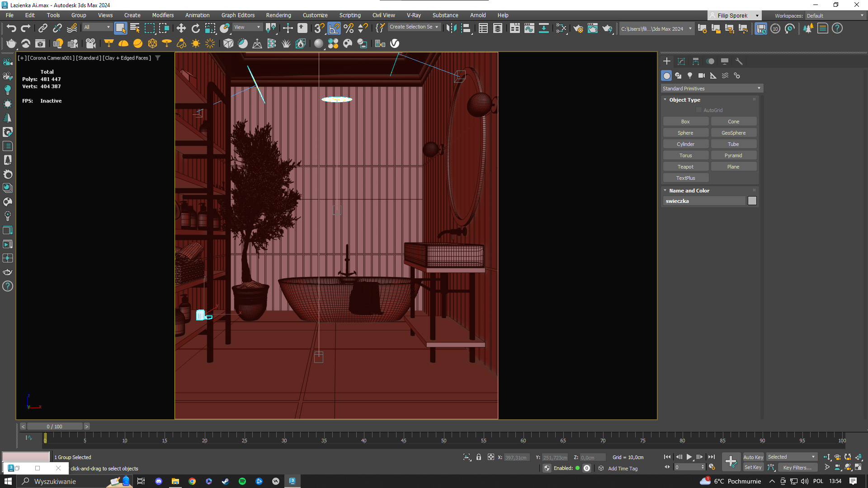
Task: Click the Key Filters button
Action: 797,468
